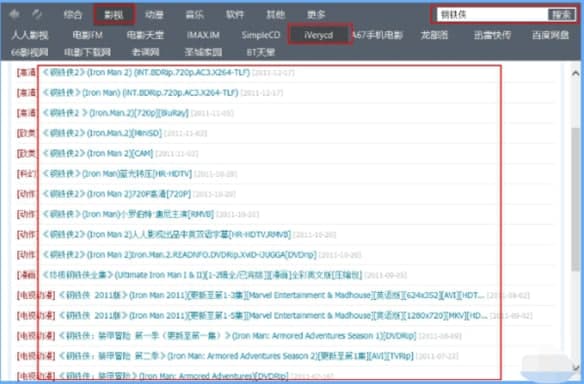Open Iron Man 2 [HR-HDTV,RMVB] result
Screen dimensions: 584x384
[166, 235]
